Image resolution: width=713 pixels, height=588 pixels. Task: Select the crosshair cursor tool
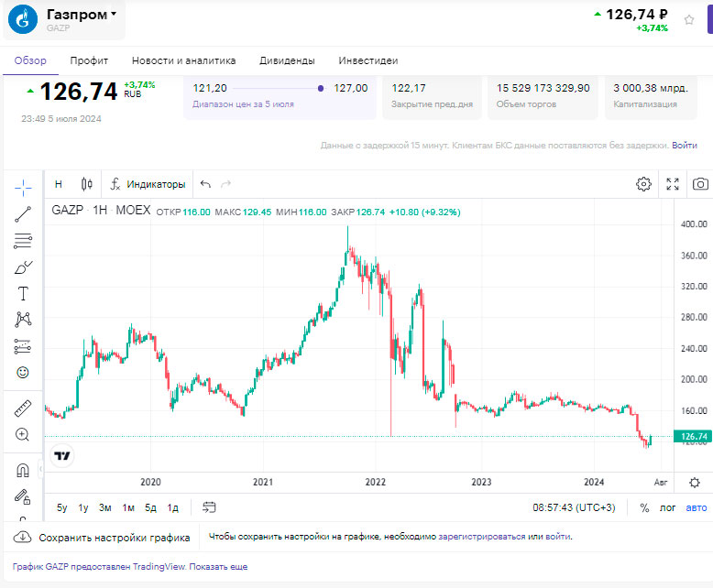(x=23, y=187)
